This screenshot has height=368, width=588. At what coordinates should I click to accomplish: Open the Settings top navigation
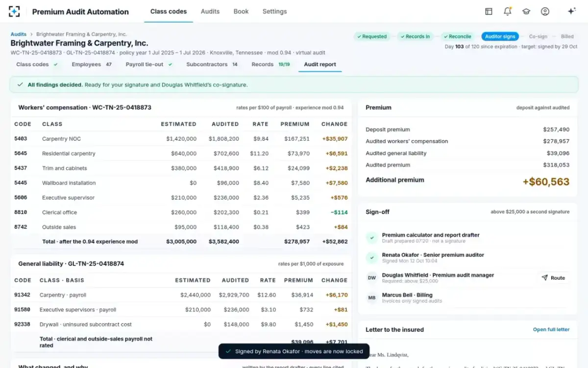274,11
